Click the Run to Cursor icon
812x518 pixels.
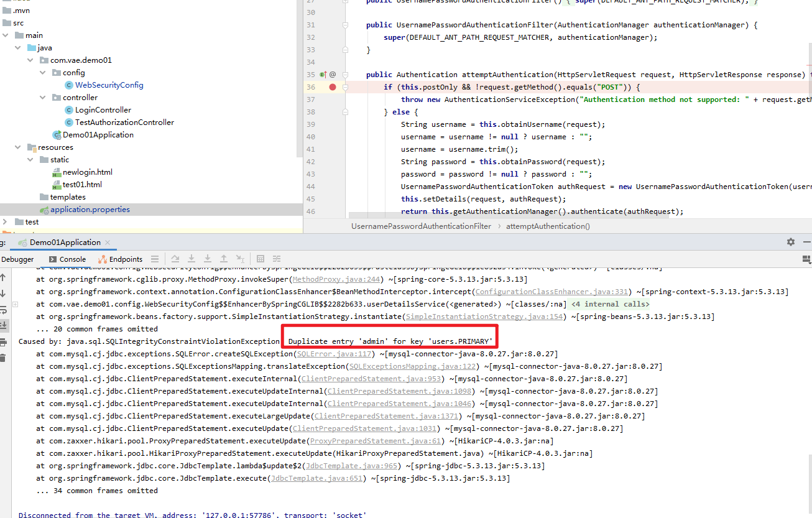tap(240, 259)
